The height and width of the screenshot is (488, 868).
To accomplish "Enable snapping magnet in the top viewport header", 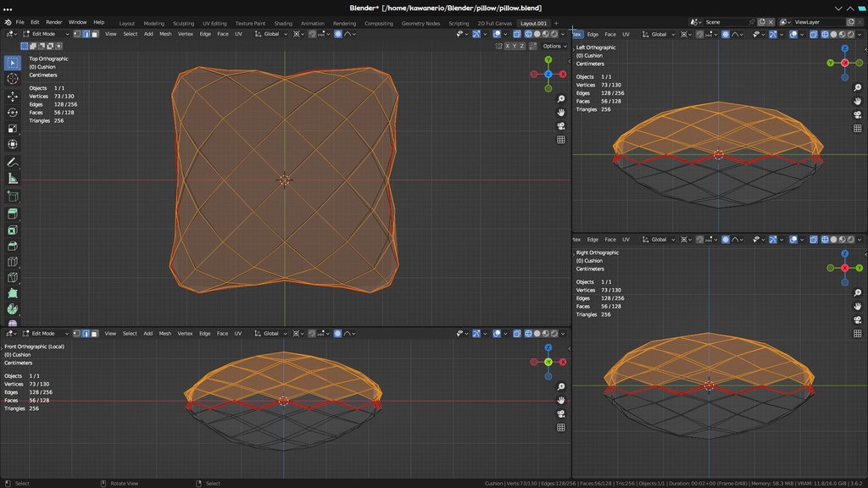I will (x=311, y=33).
